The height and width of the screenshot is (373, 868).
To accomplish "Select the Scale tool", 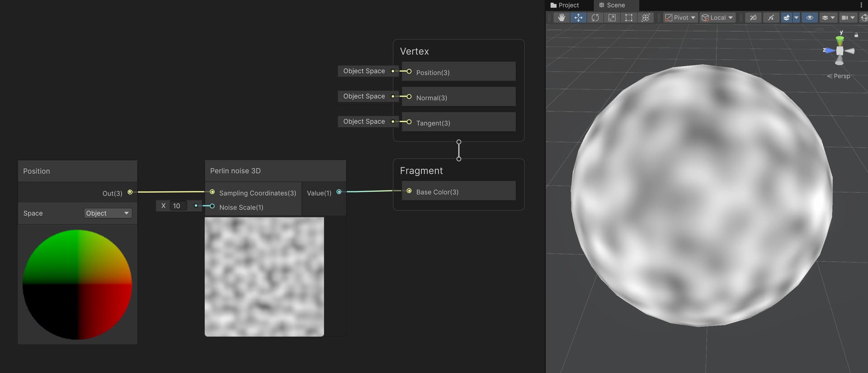I will tap(612, 18).
